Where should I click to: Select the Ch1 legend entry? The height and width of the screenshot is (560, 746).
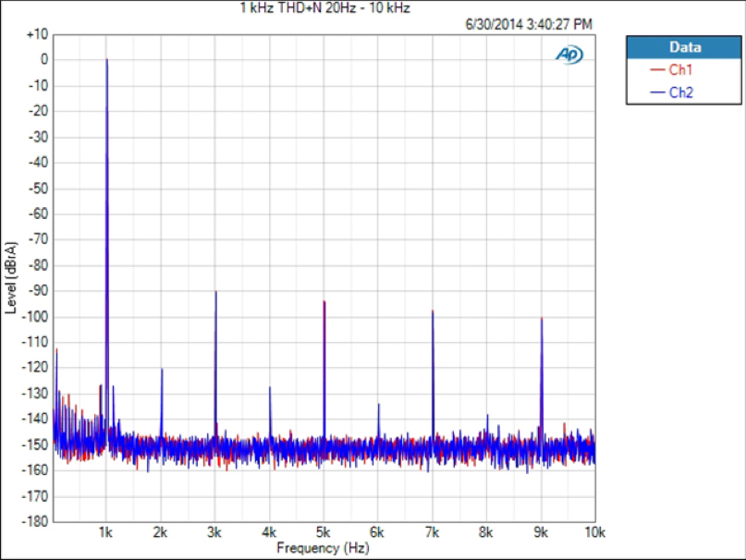click(680, 69)
